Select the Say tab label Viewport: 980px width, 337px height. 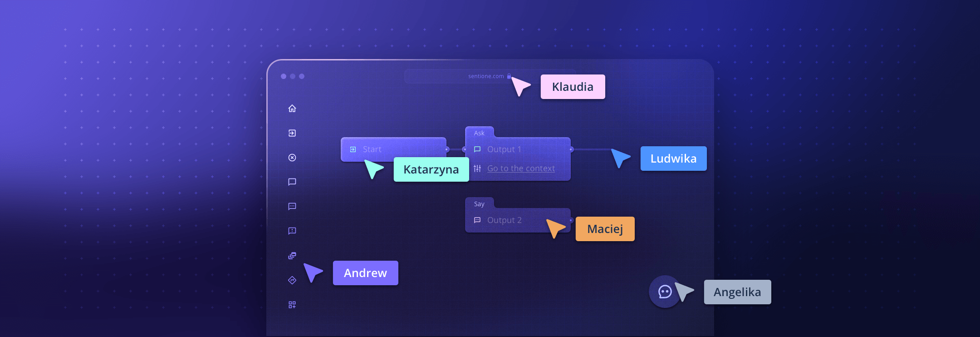tap(479, 204)
